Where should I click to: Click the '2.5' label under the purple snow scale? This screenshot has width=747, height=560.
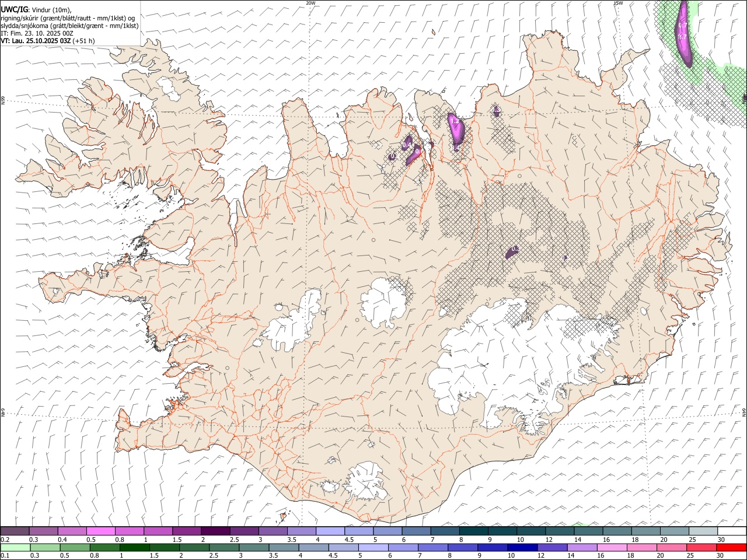(x=234, y=540)
